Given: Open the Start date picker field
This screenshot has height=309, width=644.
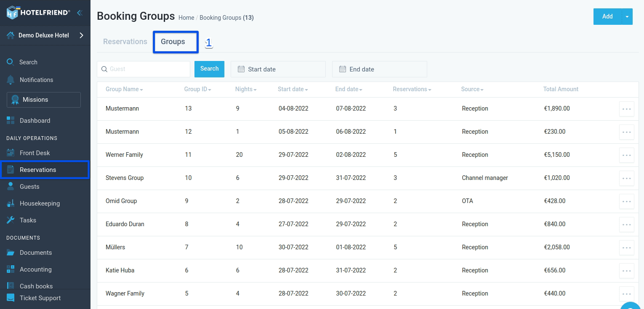Looking at the screenshot, I should coord(278,69).
